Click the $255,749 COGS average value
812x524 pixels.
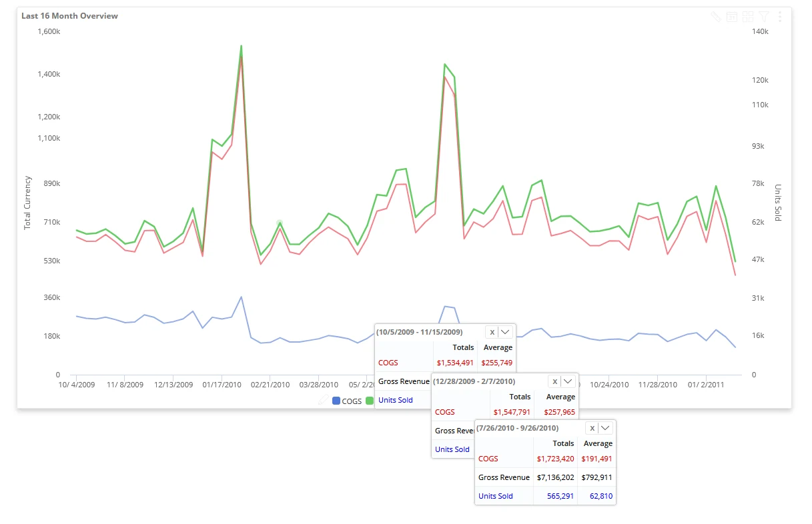[496, 363]
